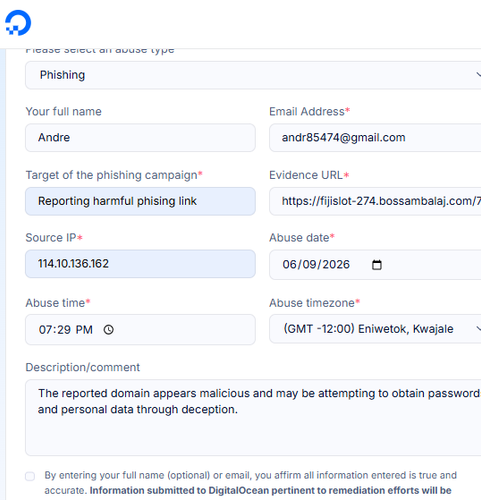Click the PM part of Abuse time
Screen dimensions: 481x500
[84, 330]
